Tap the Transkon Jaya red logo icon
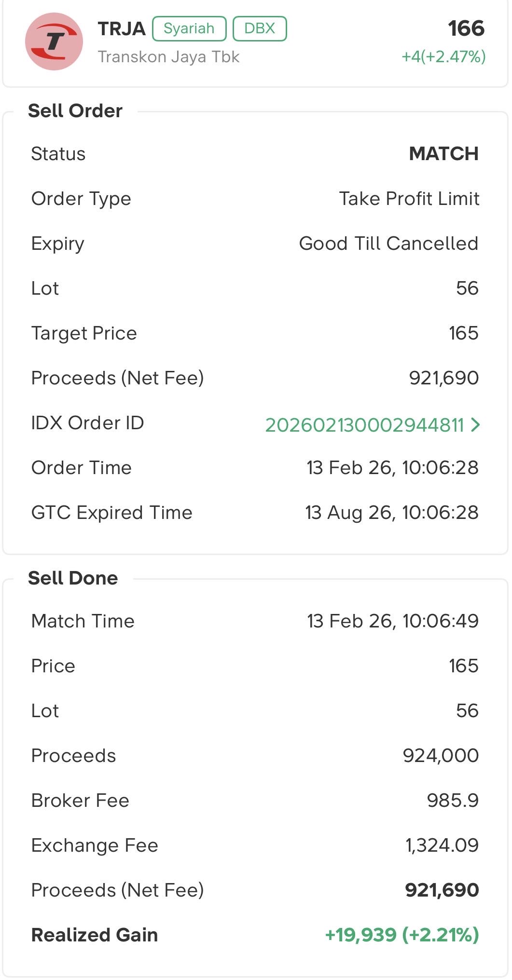The image size is (512, 980). [54, 41]
